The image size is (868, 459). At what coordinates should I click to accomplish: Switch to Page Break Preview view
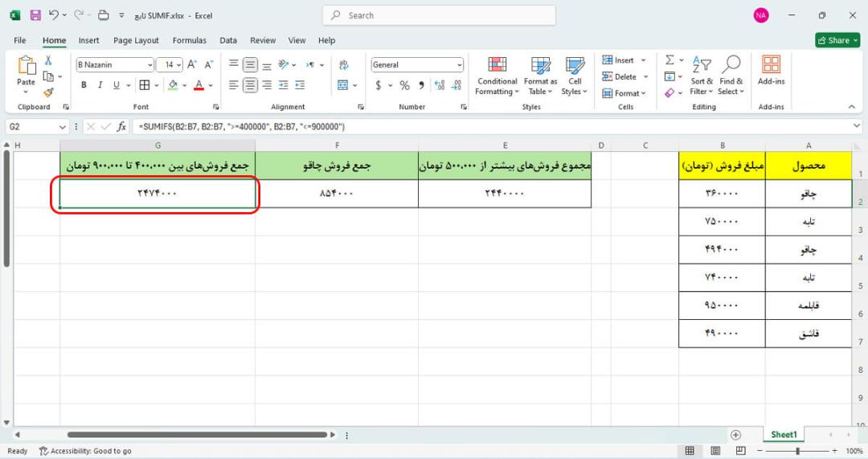point(741,451)
